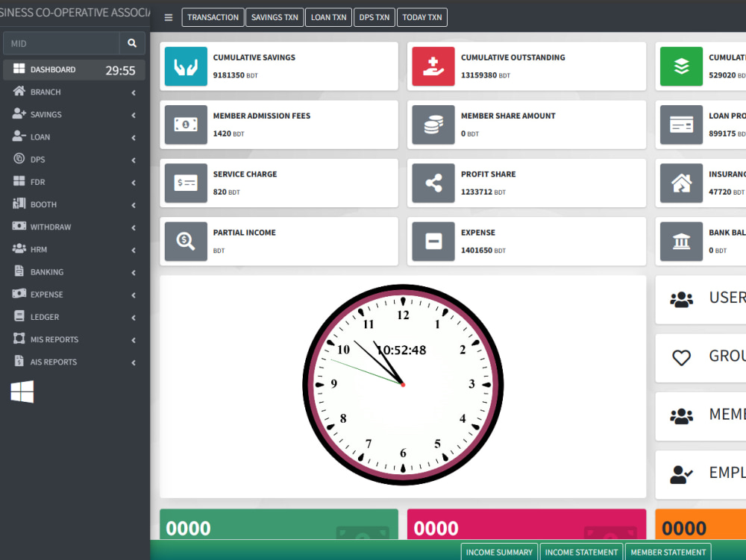Click the Ledger book icon
Screen dimensions: 746x560
(19, 315)
